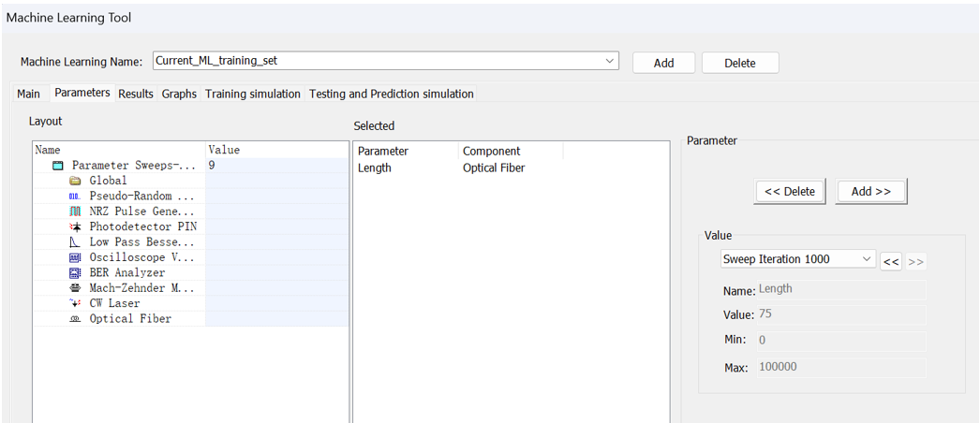980x423 pixels.
Task: Click the << Delete parameter button
Action: [x=789, y=191]
